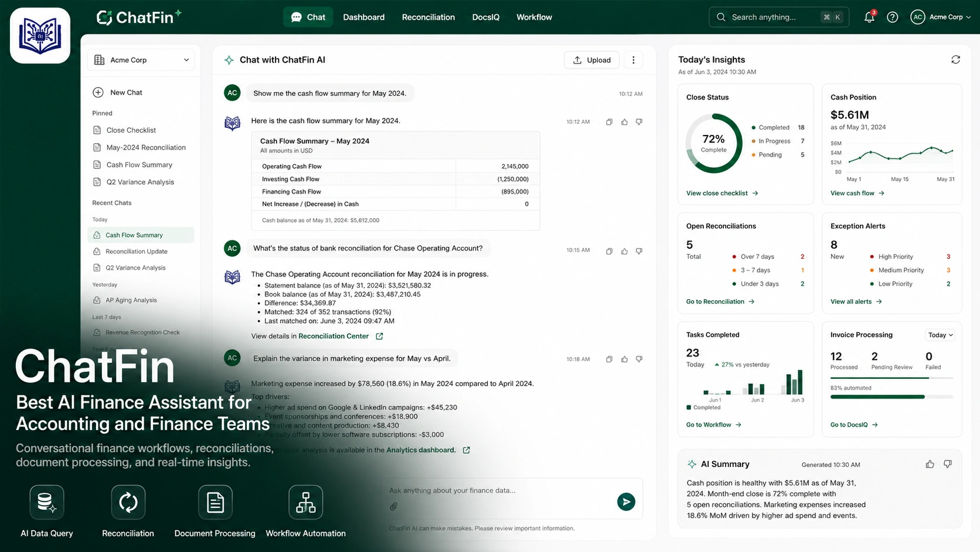Image resolution: width=980 pixels, height=552 pixels.
Task: Click Go to DocsIQ link
Action: point(853,425)
